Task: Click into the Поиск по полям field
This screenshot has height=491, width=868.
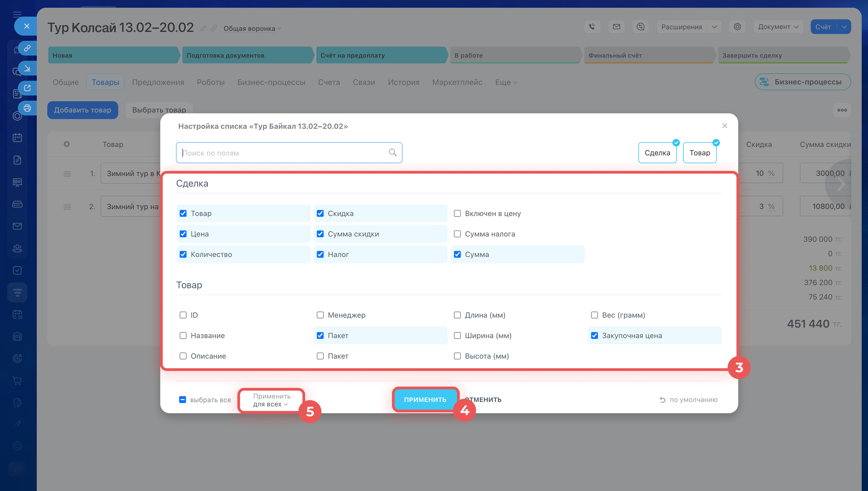Action: pyautogui.click(x=283, y=153)
